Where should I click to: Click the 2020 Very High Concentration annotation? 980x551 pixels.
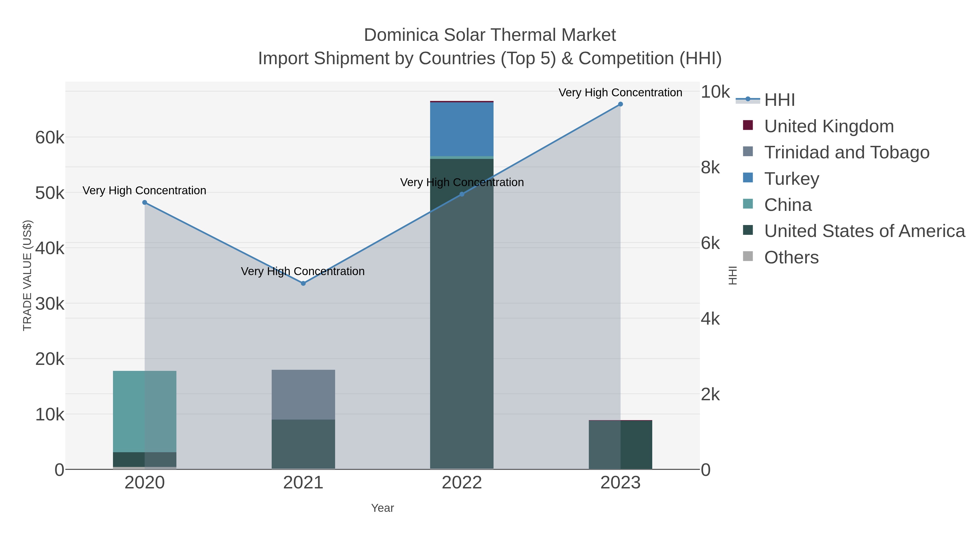click(x=145, y=190)
